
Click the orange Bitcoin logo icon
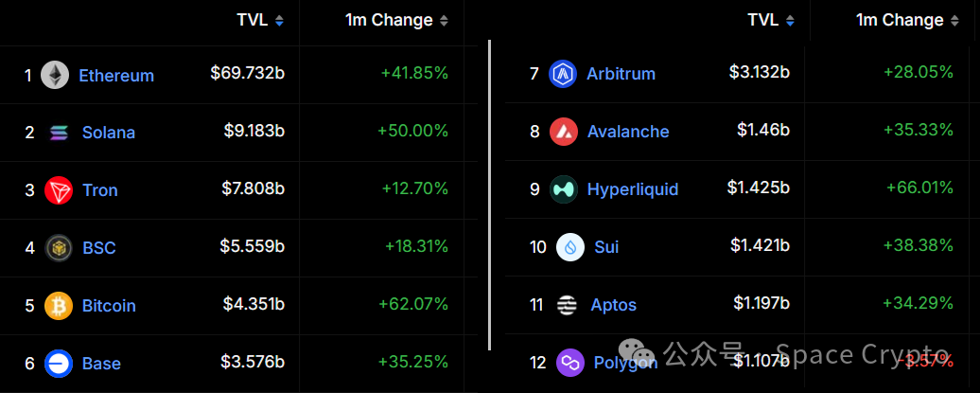[x=59, y=305]
